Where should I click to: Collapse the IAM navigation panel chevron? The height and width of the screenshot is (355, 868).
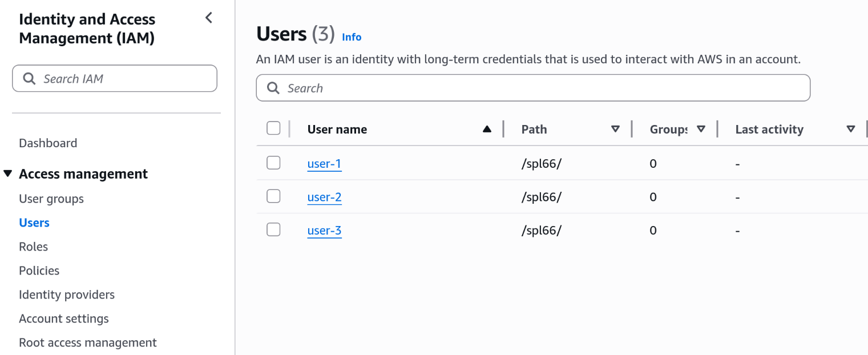click(x=209, y=18)
